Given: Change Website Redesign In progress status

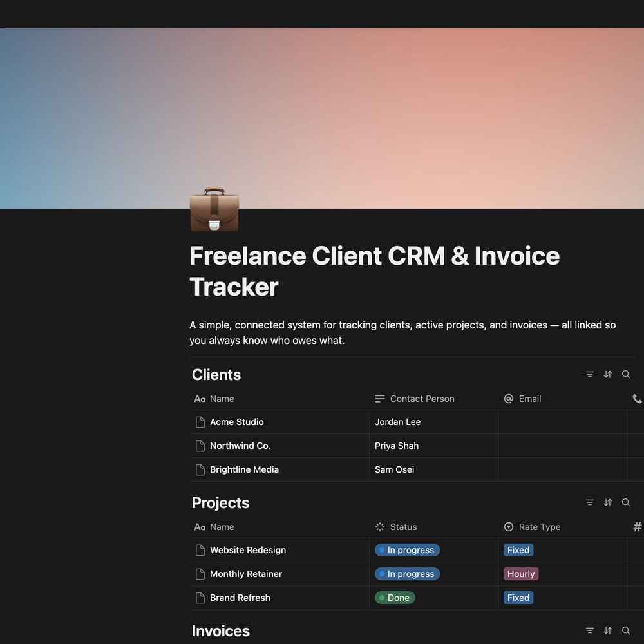Looking at the screenshot, I should point(407,550).
